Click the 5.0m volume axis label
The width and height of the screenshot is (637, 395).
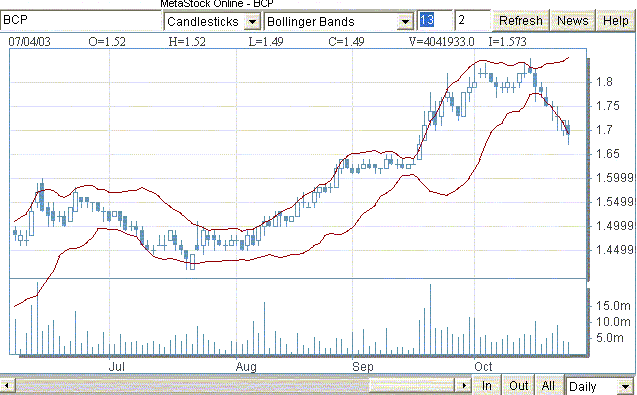[x=610, y=338]
